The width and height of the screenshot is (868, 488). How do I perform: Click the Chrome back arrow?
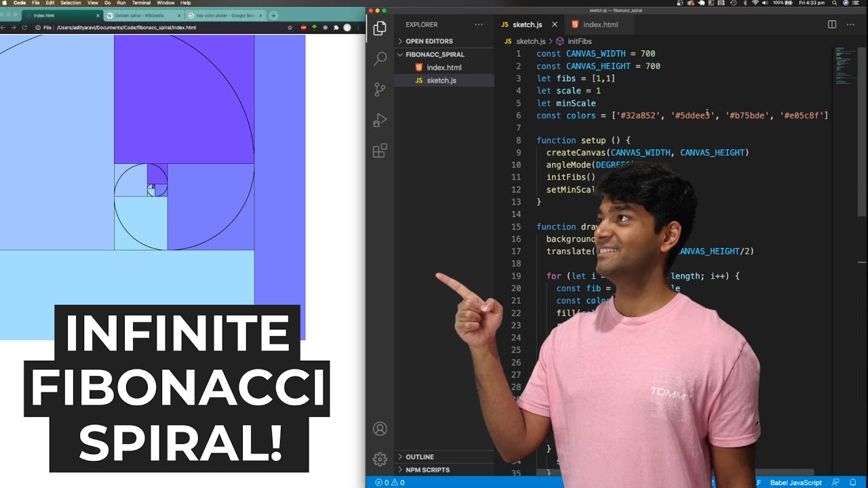pos(3,28)
